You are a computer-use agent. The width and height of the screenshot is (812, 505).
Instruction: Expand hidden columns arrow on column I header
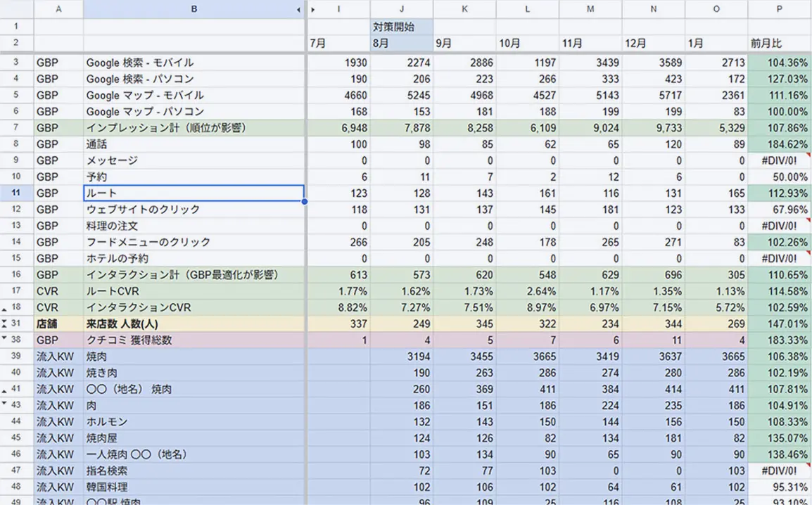click(x=313, y=9)
